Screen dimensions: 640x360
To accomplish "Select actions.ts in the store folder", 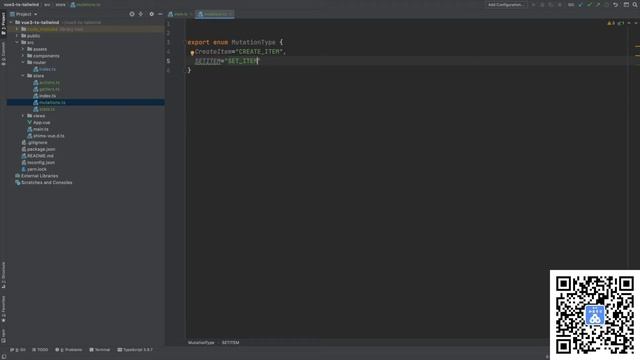I will coord(46,82).
